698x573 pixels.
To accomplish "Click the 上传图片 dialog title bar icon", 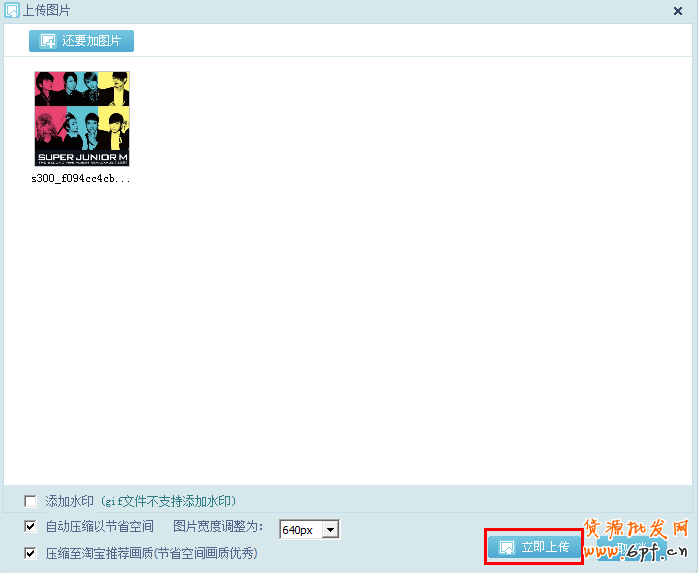I will click(12, 10).
